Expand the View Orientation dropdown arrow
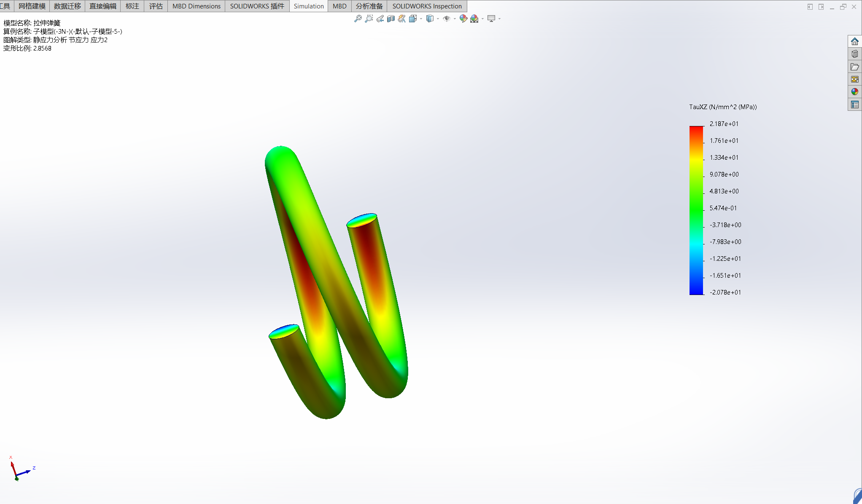862x504 pixels. 421,19
